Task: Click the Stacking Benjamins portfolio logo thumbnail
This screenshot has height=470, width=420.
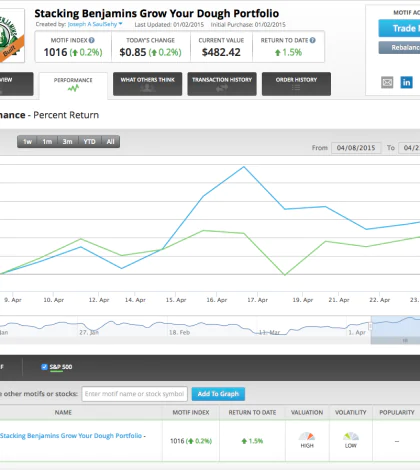Action: click(x=10, y=36)
